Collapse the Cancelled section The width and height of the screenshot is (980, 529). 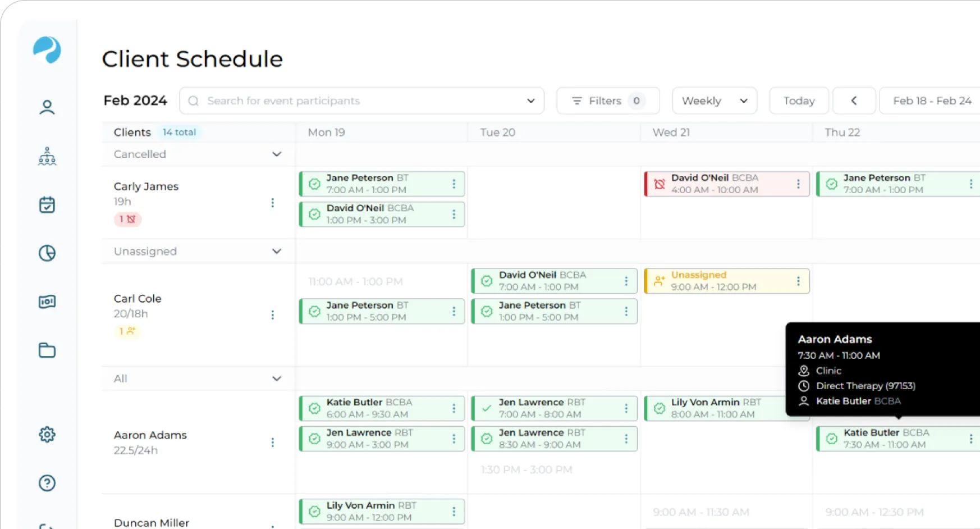pos(277,154)
